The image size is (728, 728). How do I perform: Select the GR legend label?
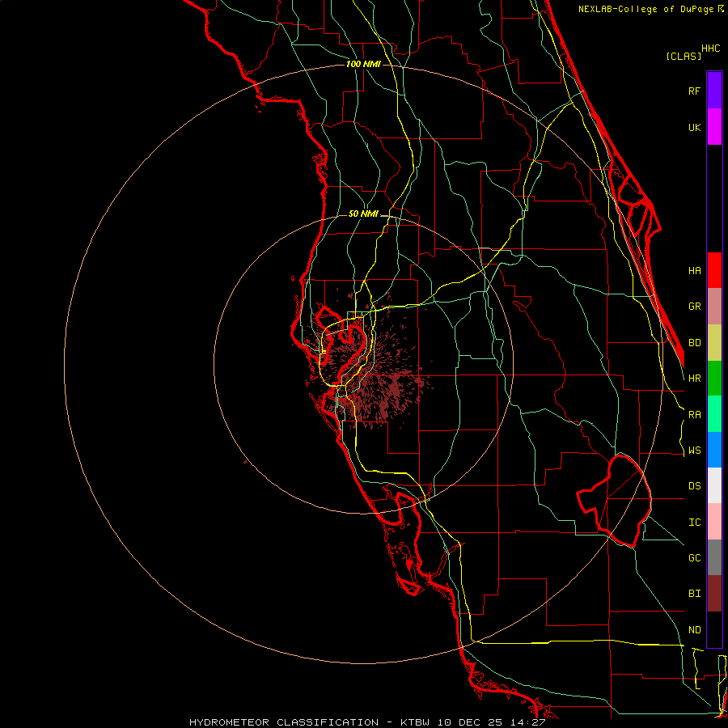tap(694, 307)
